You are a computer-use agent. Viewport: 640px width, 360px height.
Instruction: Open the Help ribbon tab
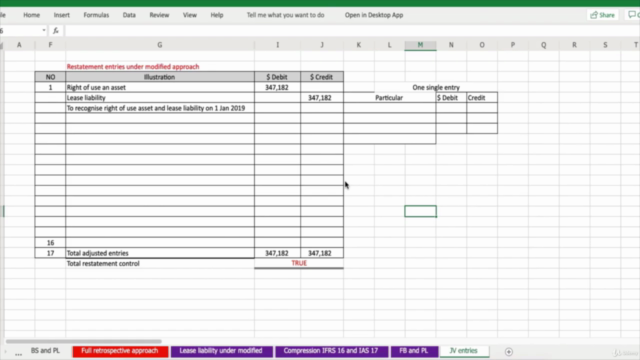217,15
